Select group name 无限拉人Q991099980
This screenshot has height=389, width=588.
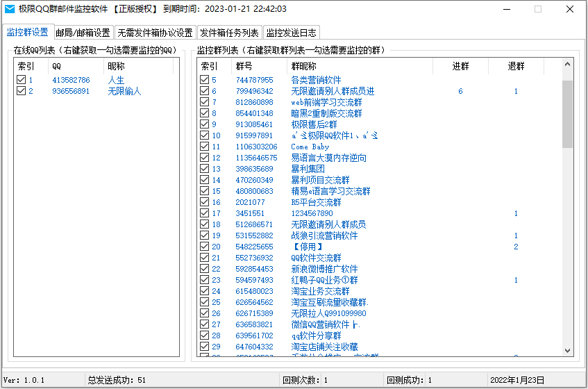coord(328,313)
